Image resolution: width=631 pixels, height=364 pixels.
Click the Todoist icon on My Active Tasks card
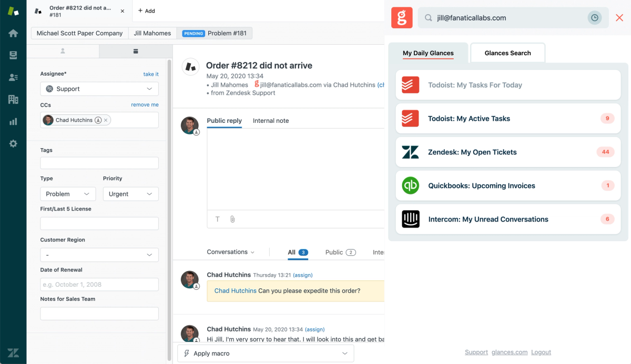click(410, 118)
